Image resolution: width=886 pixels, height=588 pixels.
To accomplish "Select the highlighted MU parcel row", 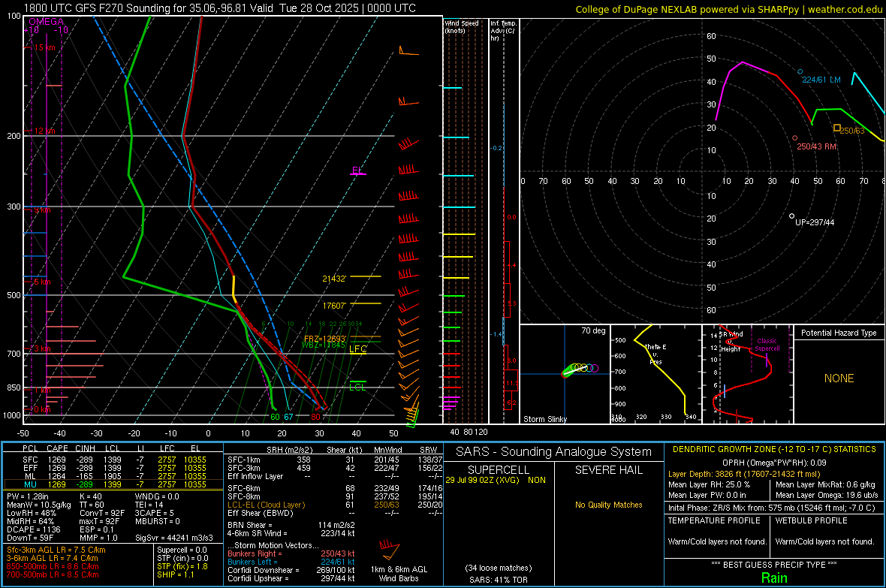I will pos(113,484).
